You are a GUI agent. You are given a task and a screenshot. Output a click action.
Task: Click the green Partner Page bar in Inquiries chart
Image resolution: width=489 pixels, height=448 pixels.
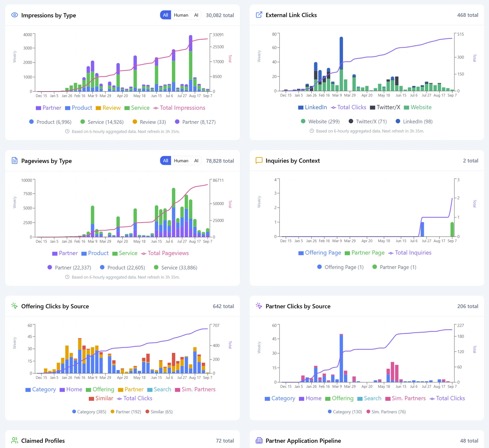[452, 229]
